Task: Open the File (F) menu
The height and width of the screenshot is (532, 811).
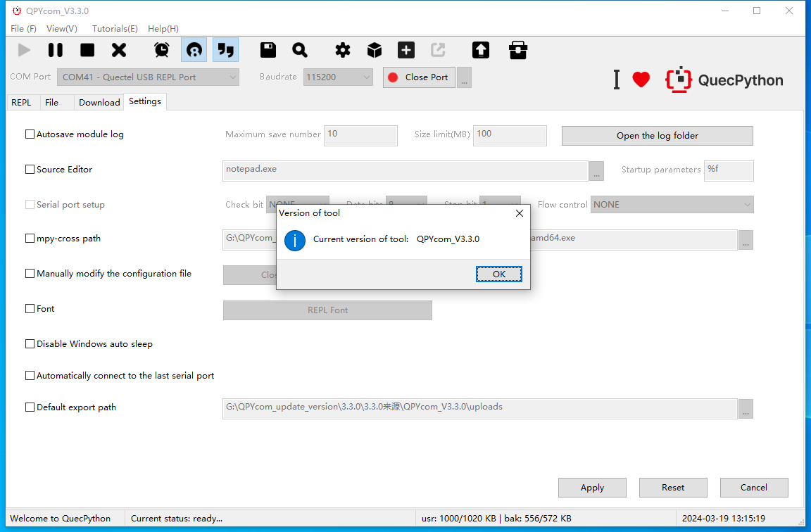Action: (23, 28)
